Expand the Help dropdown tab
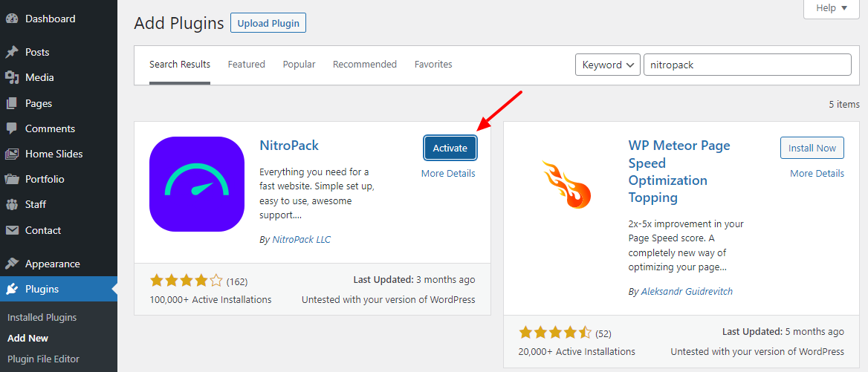Viewport: 868px width, 372px height. (836, 8)
